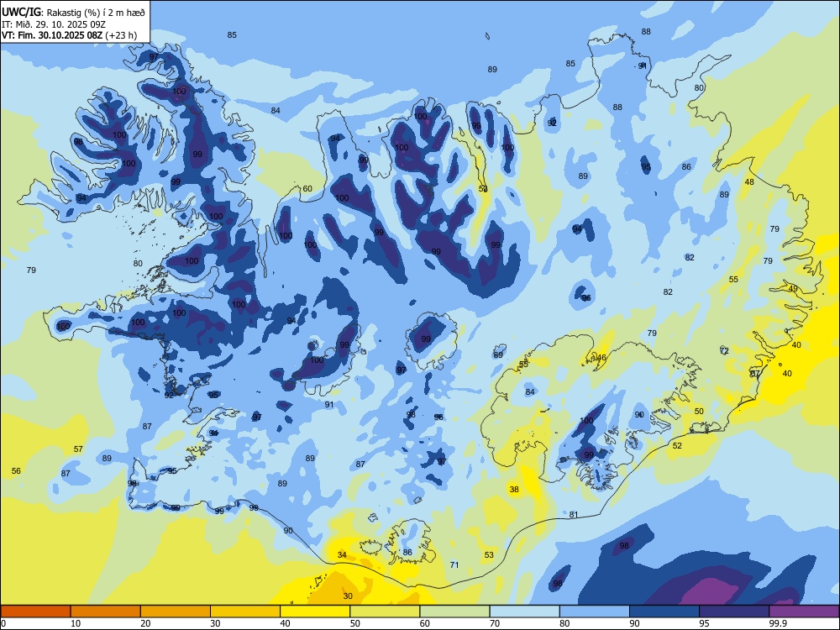840x630 pixels.
Task: Click the amber 30–40 legend swatch
Action: click(245, 612)
